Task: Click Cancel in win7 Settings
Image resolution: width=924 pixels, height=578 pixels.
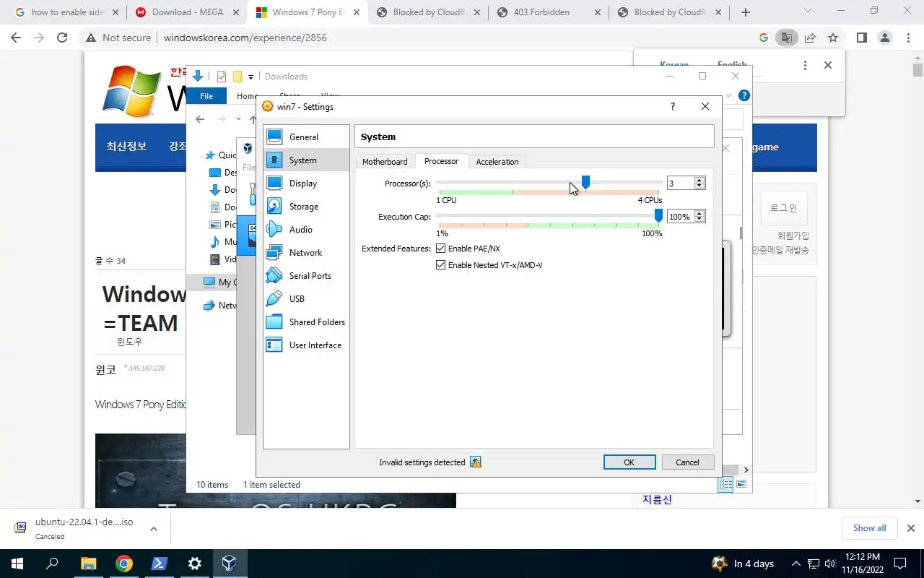Action: click(x=687, y=462)
